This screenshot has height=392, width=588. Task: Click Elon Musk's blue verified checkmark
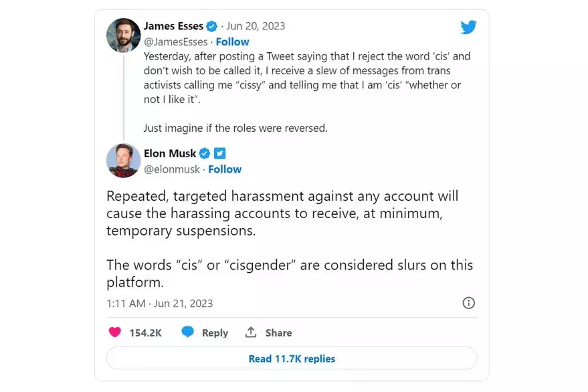[205, 153]
